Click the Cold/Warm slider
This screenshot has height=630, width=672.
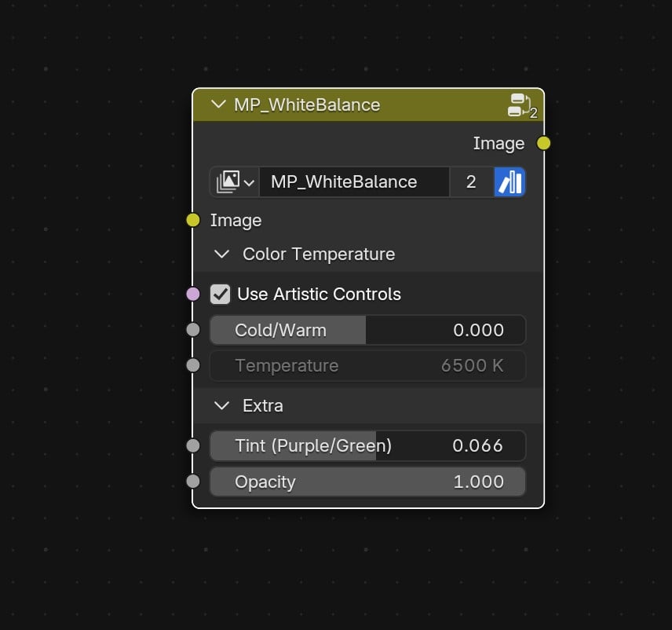coord(367,330)
